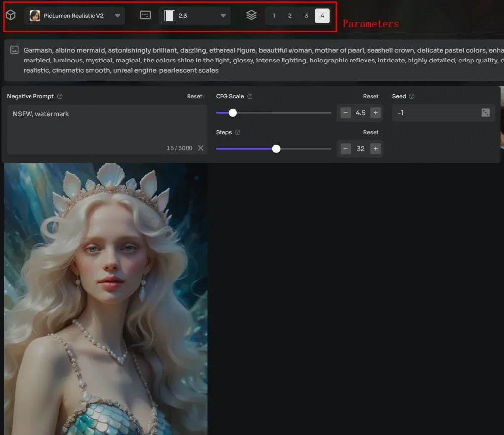Decrease CFG Scale with minus button
The width and height of the screenshot is (504, 435).
pyautogui.click(x=346, y=113)
